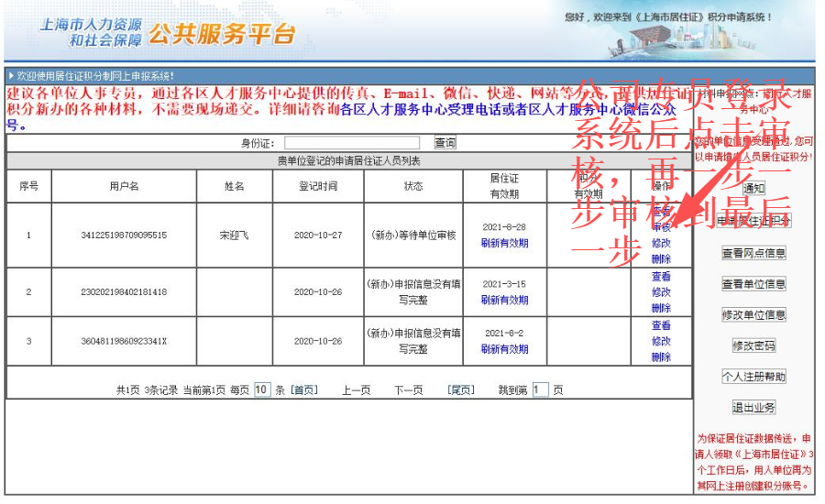This screenshot has height=504, width=825.
Task: Click 修改 link for user 341225198709095515
Action: (x=661, y=243)
